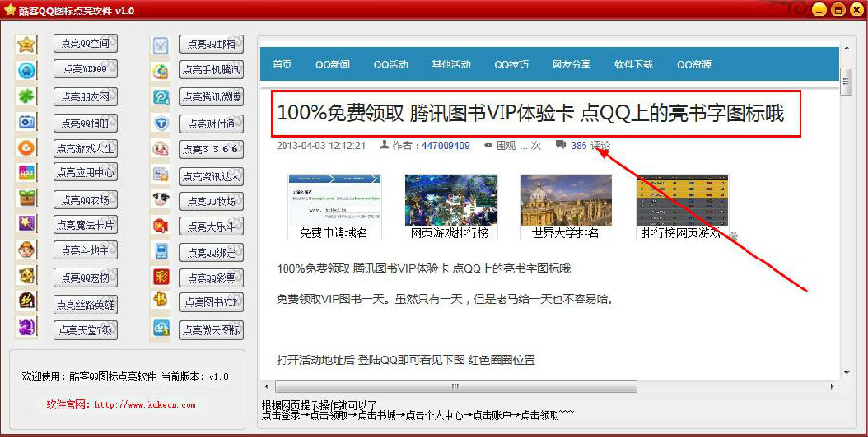868x437 pixels.
Task: Click the blue shield 财付通 icon
Action: click(161, 123)
